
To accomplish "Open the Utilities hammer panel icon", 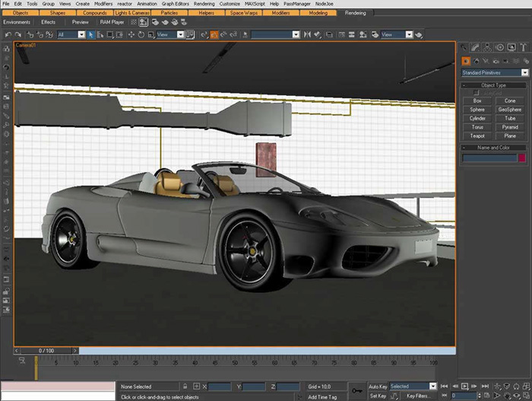I will (523, 47).
